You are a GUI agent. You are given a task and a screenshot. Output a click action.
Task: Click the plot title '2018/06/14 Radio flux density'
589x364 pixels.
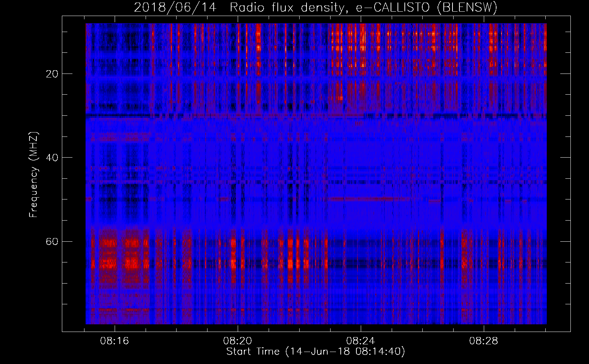[316, 7]
